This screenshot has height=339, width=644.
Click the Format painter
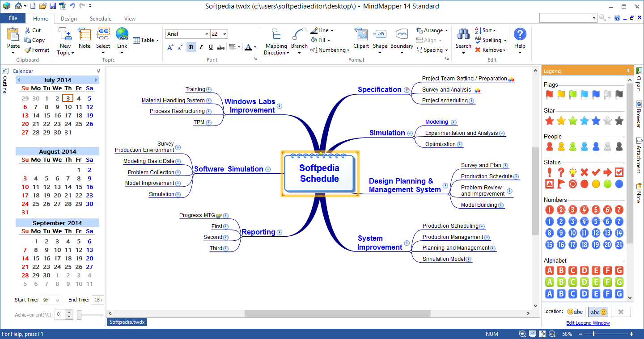(x=37, y=50)
